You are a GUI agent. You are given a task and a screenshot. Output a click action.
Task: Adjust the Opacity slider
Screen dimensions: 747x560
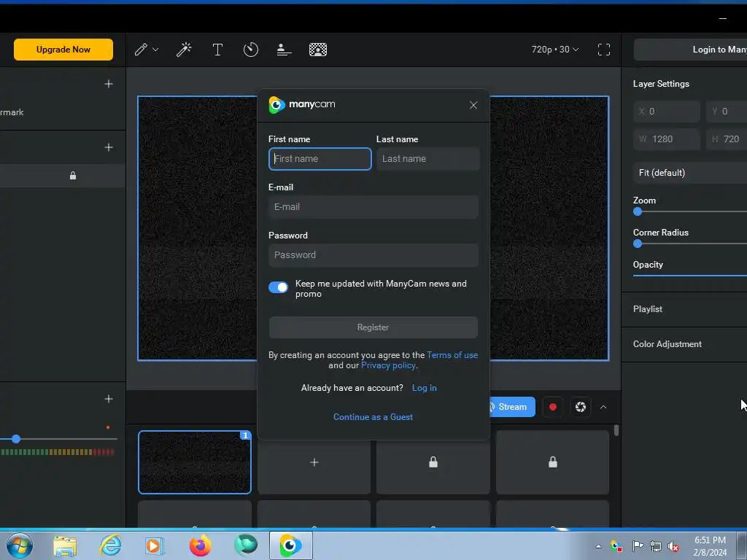(x=690, y=275)
